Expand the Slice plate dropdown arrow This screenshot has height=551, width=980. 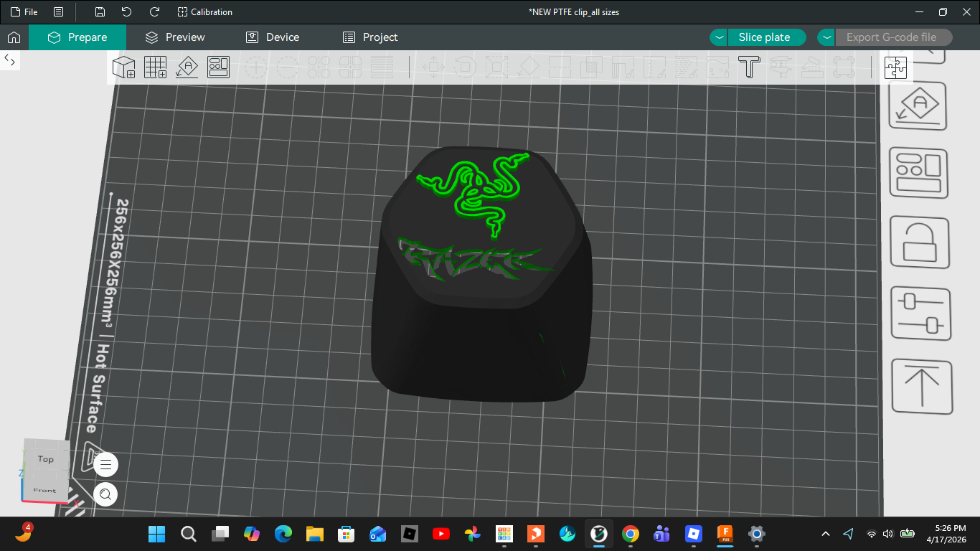click(719, 37)
